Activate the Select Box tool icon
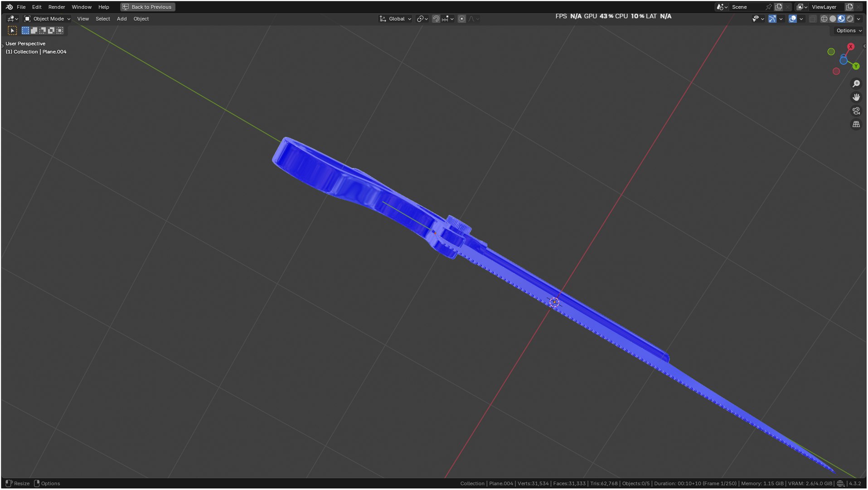The height and width of the screenshot is (490, 868). point(12,30)
